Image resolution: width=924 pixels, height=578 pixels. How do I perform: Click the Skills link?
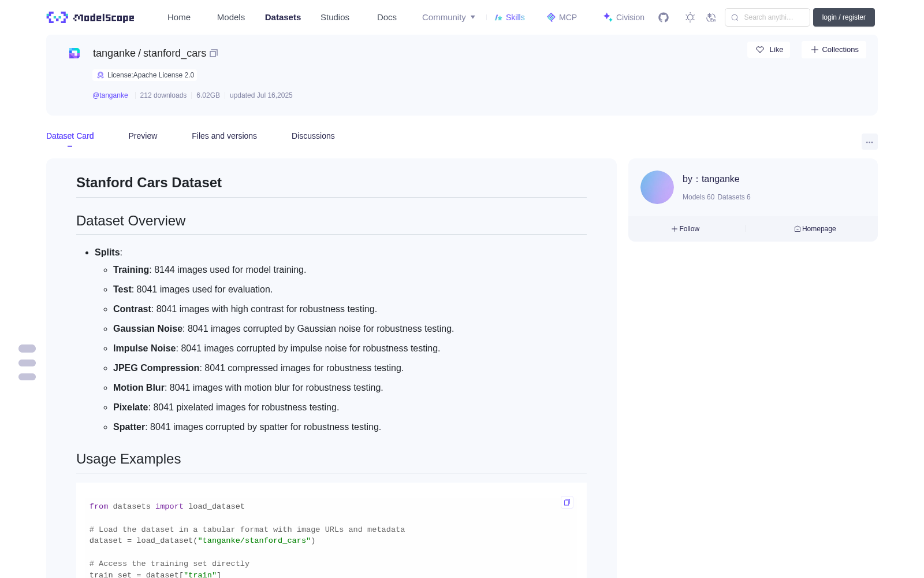tap(515, 17)
